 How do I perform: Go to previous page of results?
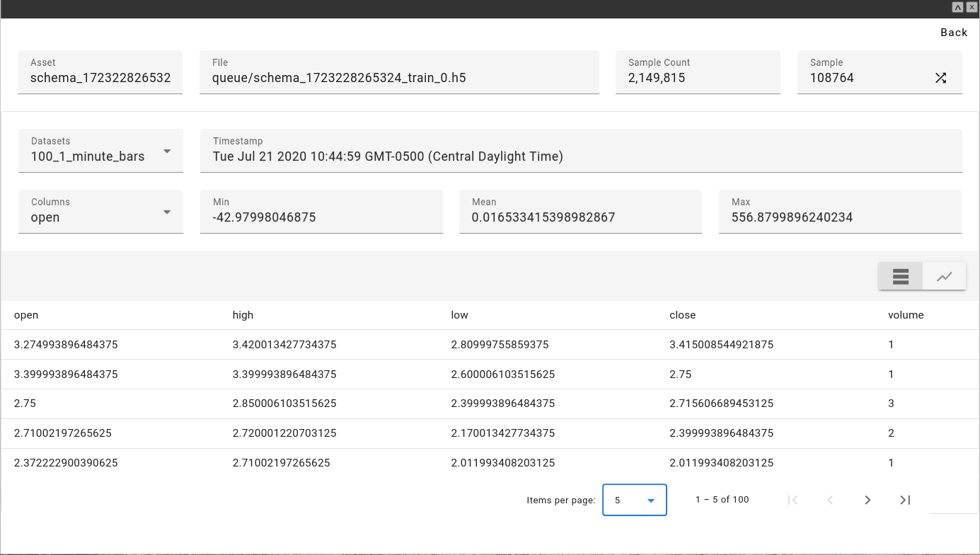pyautogui.click(x=830, y=500)
